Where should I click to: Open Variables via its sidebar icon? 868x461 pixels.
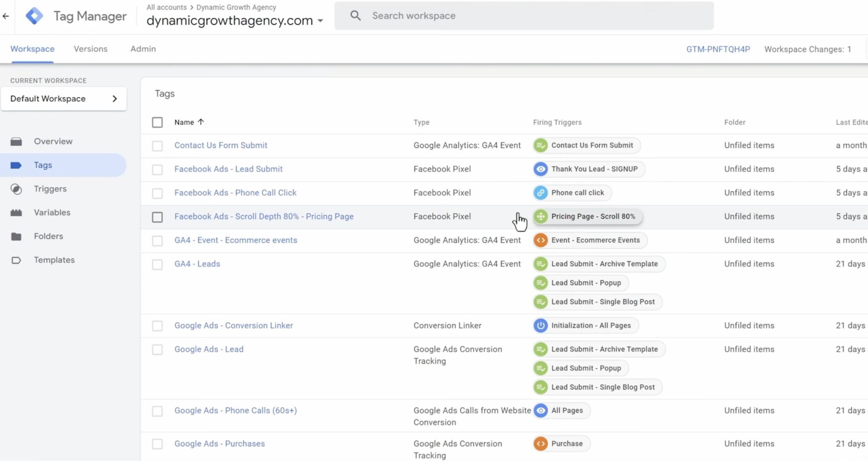tap(16, 213)
